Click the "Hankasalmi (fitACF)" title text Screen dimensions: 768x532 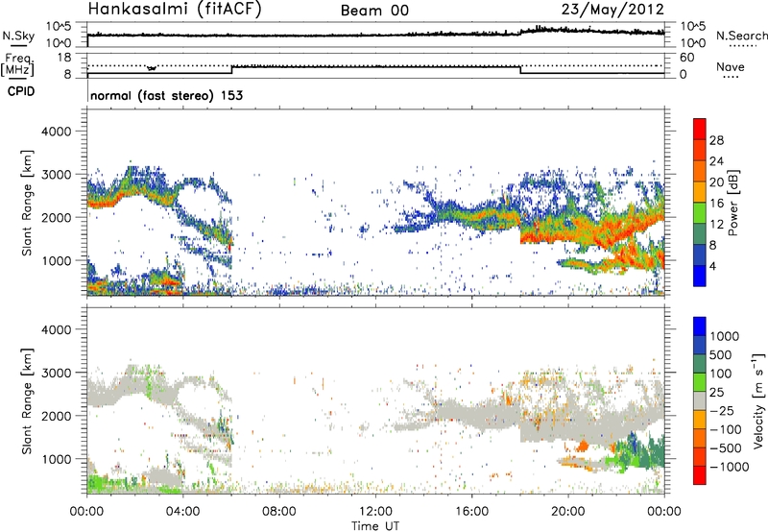click(175, 9)
